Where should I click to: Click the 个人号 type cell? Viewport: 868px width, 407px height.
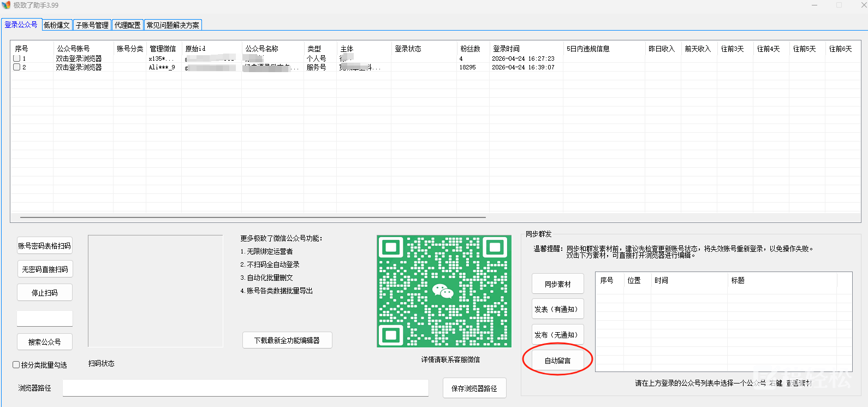point(316,58)
